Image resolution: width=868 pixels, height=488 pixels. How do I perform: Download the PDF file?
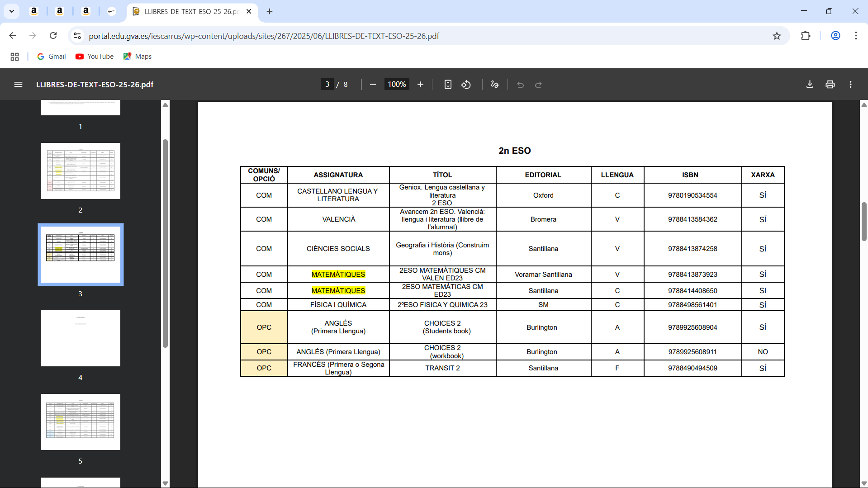(810, 85)
